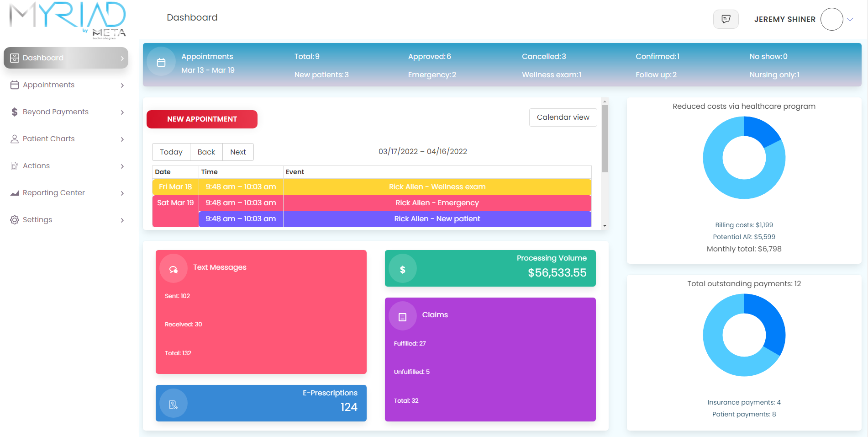
Task: Click the Text Messages chat icon
Action: [x=173, y=268]
